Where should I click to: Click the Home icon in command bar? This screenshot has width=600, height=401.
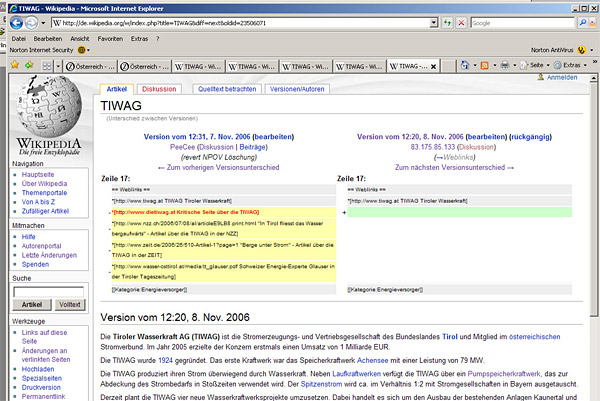(x=465, y=65)
